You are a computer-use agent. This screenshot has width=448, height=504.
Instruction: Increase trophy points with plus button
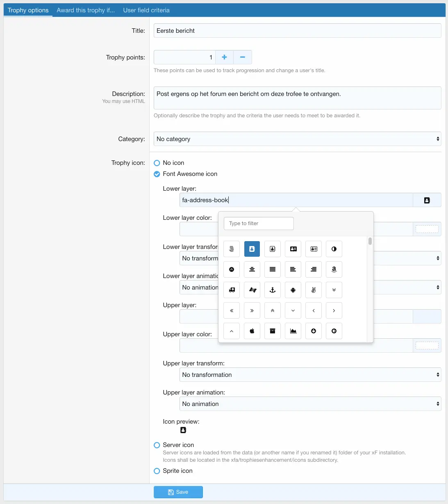224,57
